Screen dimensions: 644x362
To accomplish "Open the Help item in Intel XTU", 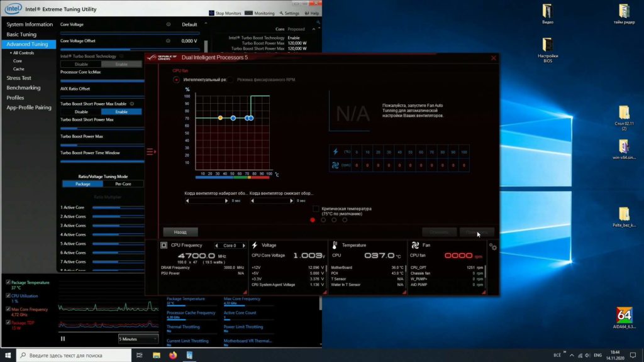I will (x=312, y=13).
